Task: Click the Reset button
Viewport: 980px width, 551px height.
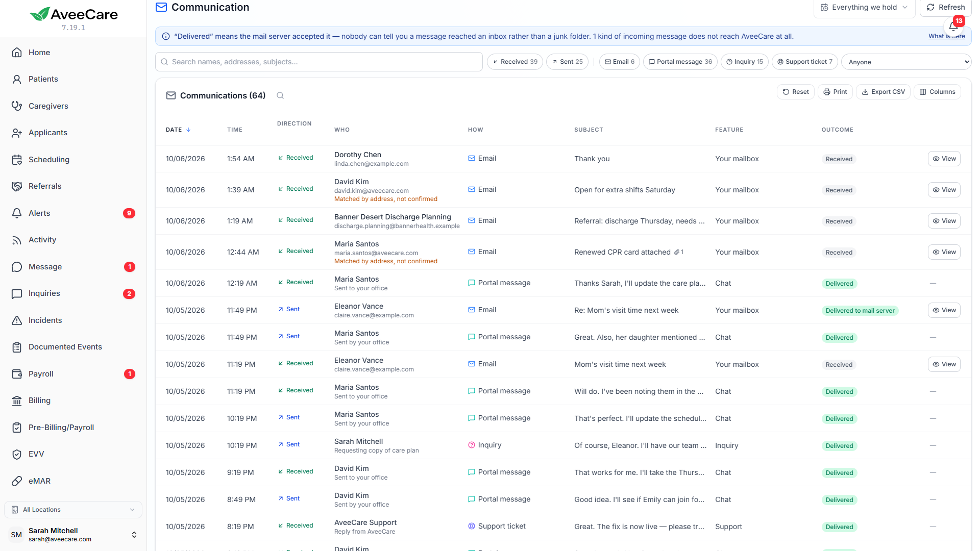Action: tap(795, 92)
